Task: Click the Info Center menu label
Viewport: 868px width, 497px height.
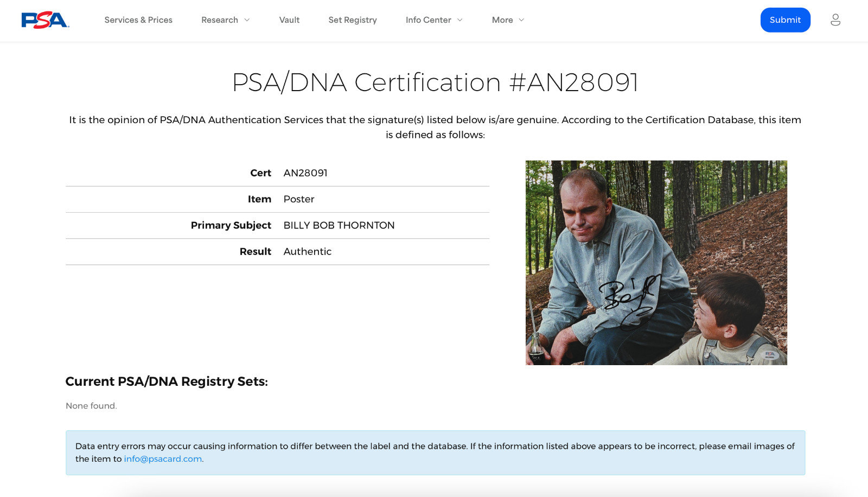Action: click(x=429, y=20)
